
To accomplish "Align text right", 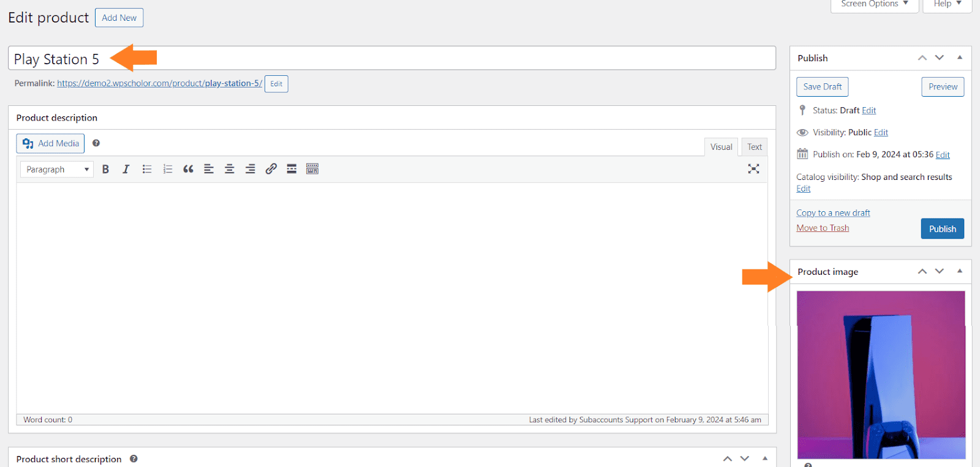I will pyautogui.click(x=251, y=169).
